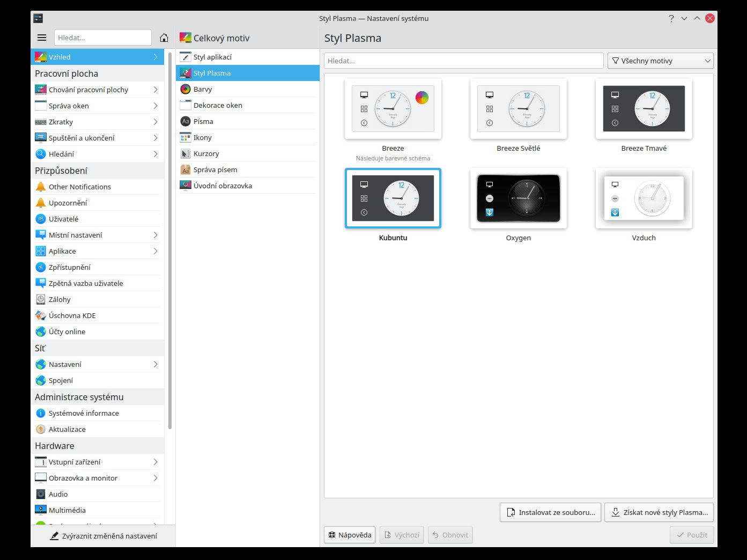Click the Audio speaker icon
Screen dimensions: 747x560
click(41, 494)
